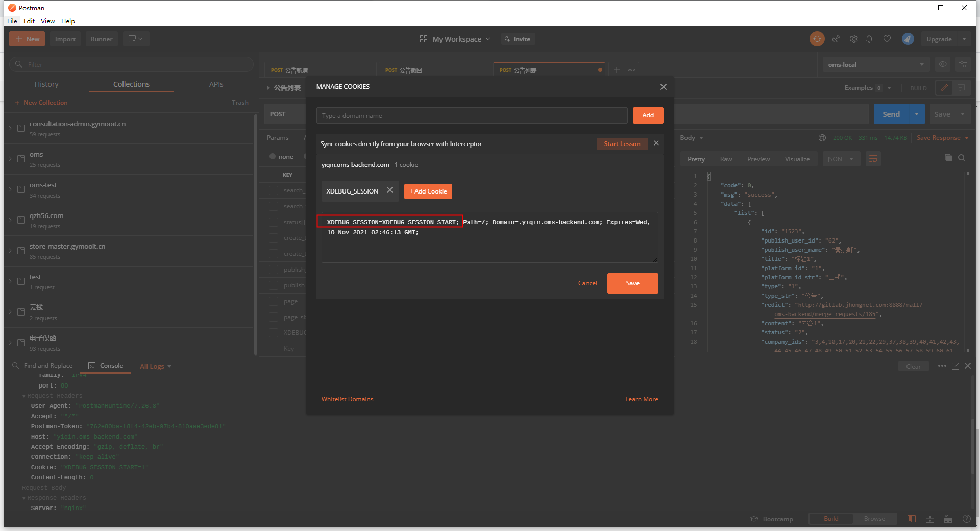Click the + Add Cookie button

tap(428, 191)
